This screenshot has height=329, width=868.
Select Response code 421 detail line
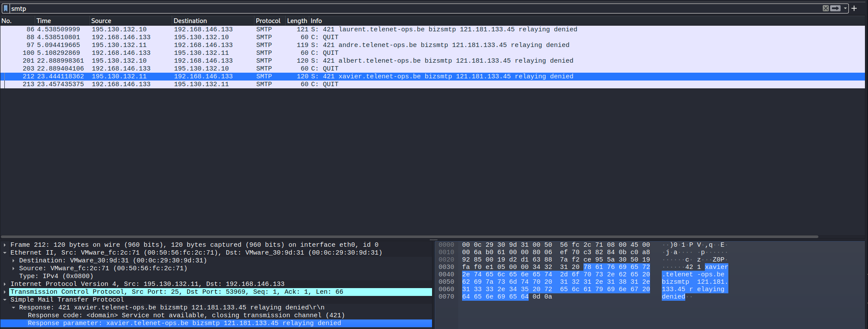pos(186,316)
